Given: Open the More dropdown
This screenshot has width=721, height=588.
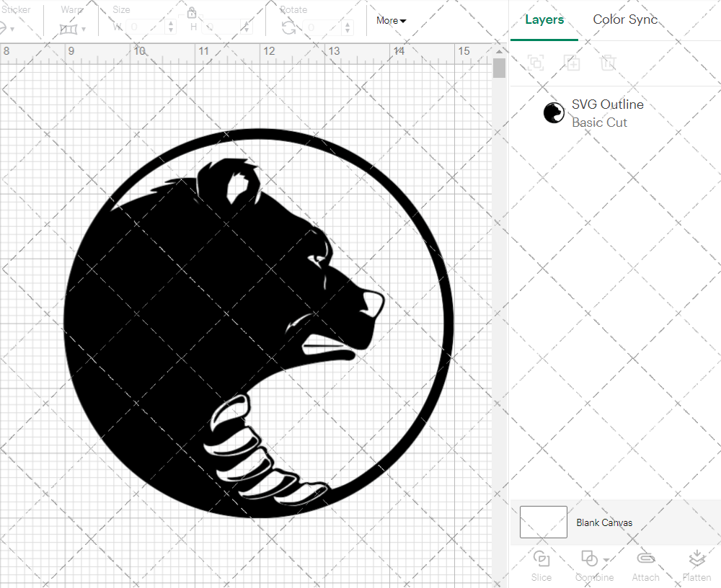Looking at the screenshot, I should (390, 21).
